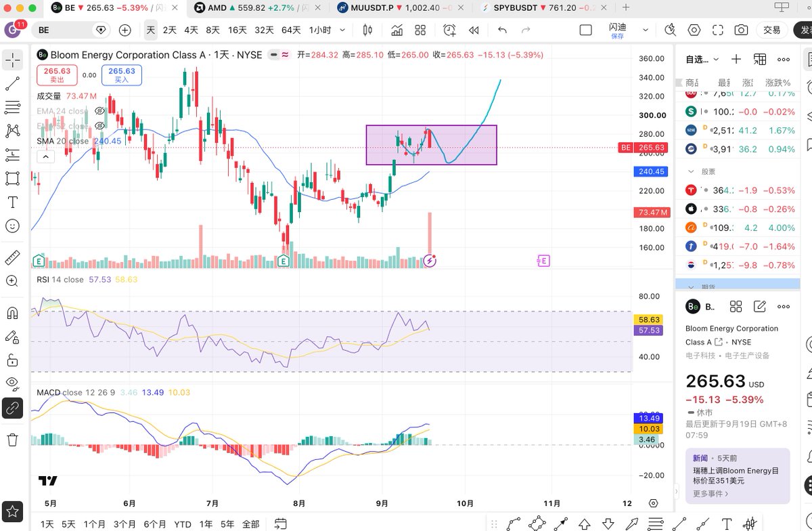The image size is (812, 531).
Task: Select the crosshair cursor tool
Action: coord(12,60)
